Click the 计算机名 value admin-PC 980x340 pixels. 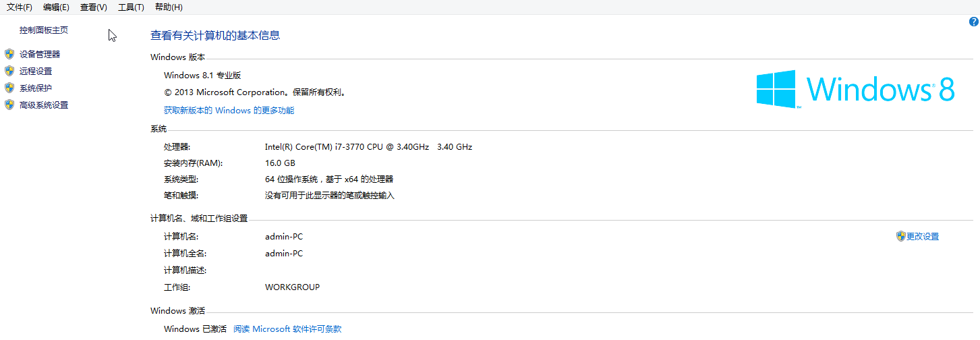284,237
